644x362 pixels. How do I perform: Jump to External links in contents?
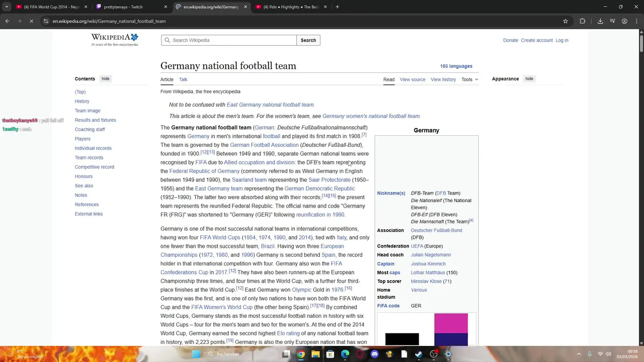89,214
